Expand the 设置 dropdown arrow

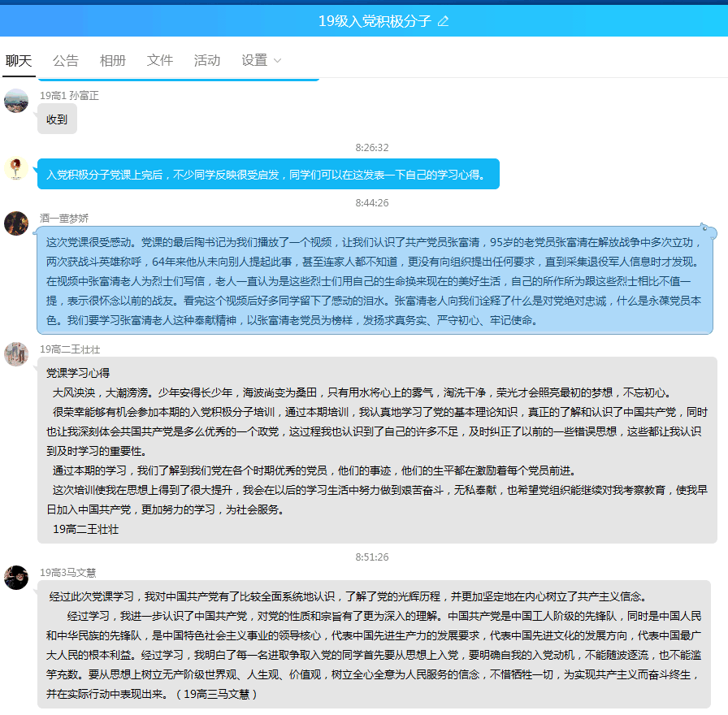coord(278,61)
